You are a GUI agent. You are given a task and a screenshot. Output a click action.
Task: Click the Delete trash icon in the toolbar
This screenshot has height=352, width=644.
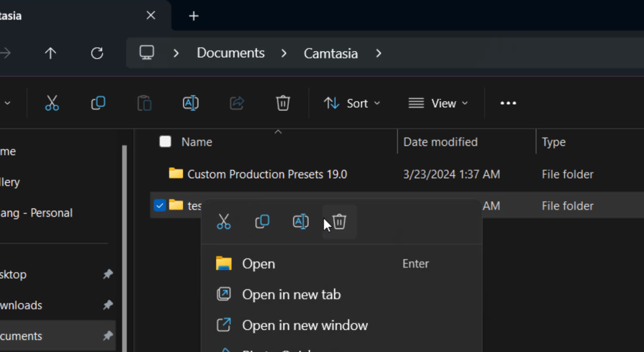pos(283,103)
